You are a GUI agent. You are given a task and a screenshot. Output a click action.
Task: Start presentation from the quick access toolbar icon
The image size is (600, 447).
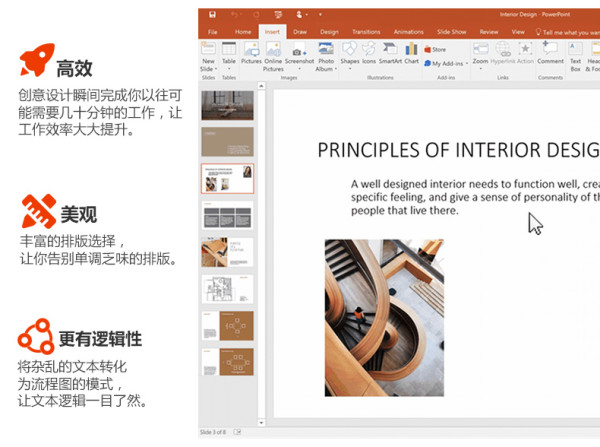[x=278, y=15]
